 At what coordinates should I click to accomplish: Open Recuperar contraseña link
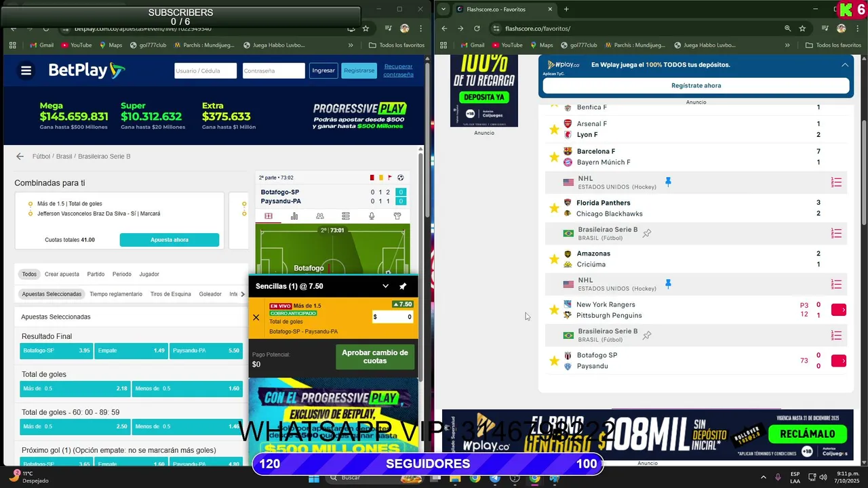coord(399,70)
